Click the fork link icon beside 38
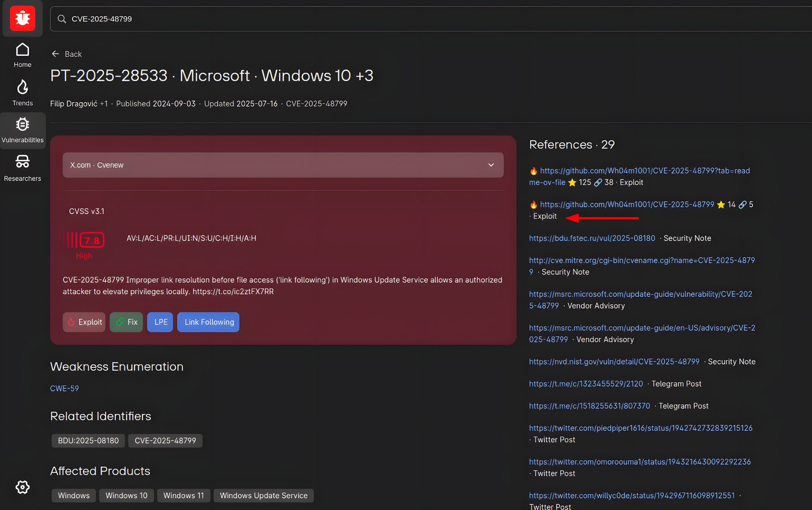This screenshot has width=812, height=510. [x=598, y=182]
